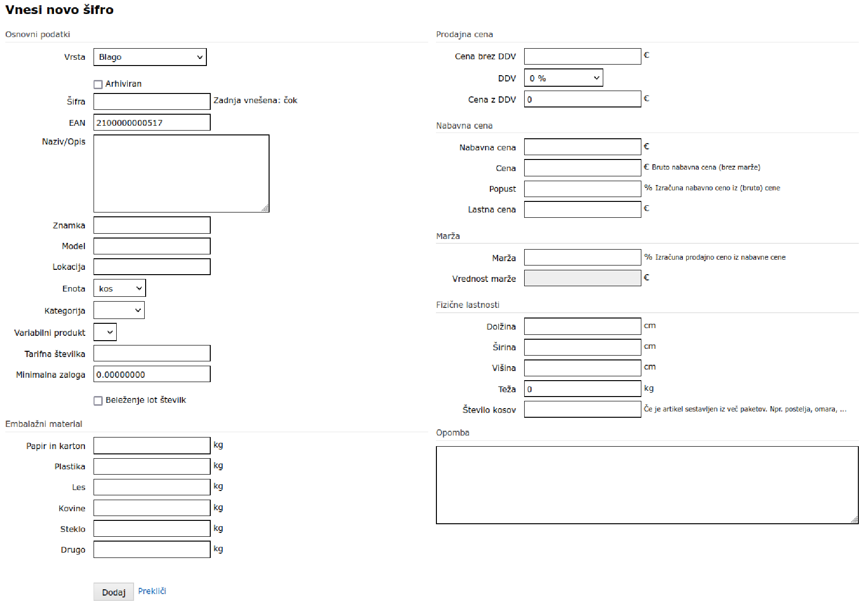This screenshot has height=610, width=868.
Task: Focus the Šifra input field
Action: (152, 102)
